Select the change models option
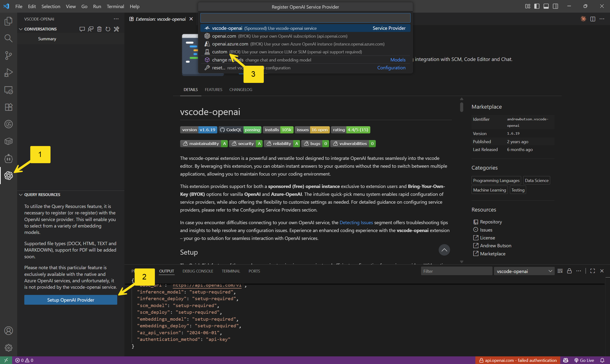This screenshot has width=610, height=364. pos(305,60)
